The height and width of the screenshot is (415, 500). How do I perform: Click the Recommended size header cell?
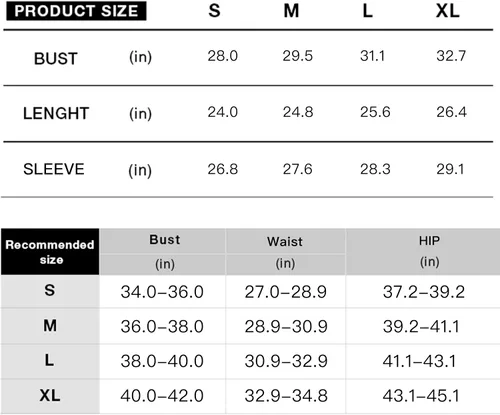50,252
